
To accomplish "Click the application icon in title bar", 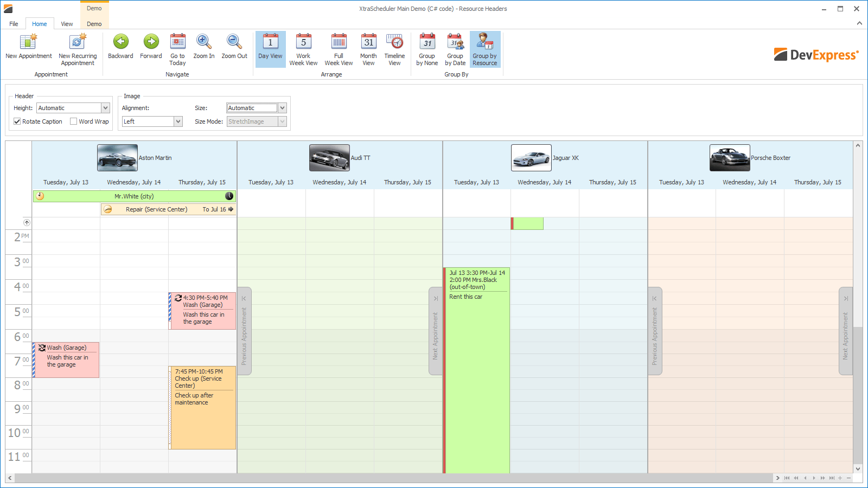I will click(x=8, y=9).
